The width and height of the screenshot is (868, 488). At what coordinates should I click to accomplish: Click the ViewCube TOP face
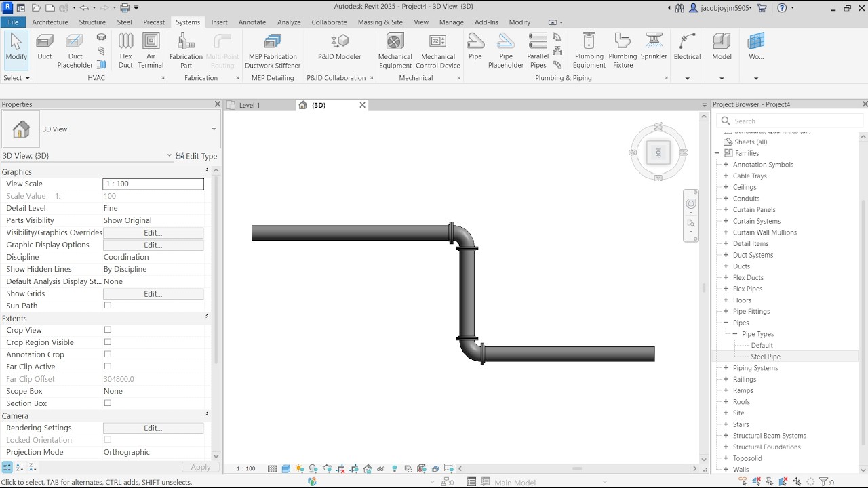point(658,152)
